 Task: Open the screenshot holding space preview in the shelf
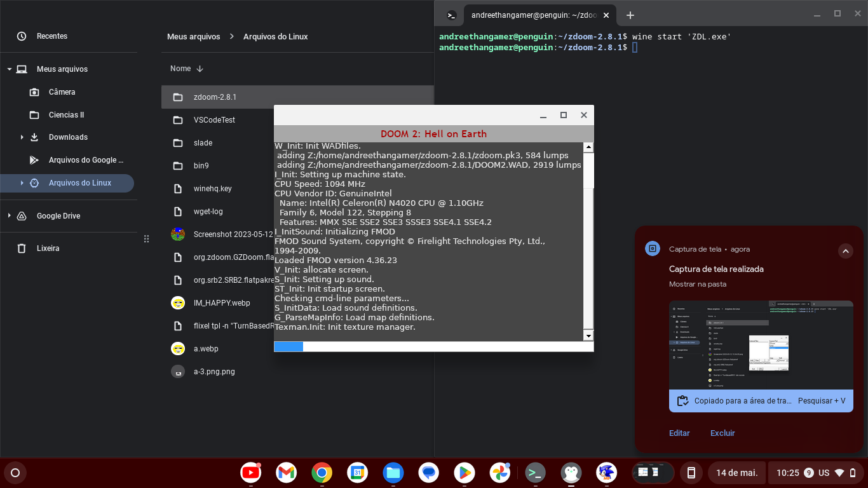[x=653, y=473]
